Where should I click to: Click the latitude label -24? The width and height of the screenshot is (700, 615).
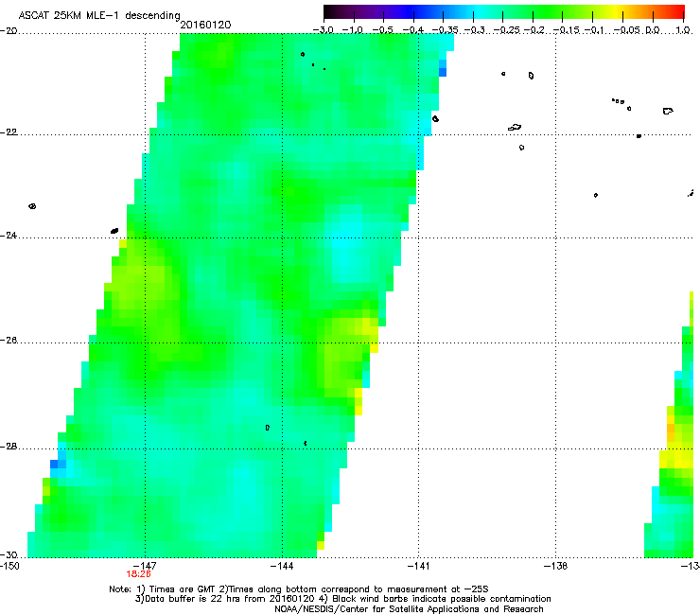coord(9,235)
